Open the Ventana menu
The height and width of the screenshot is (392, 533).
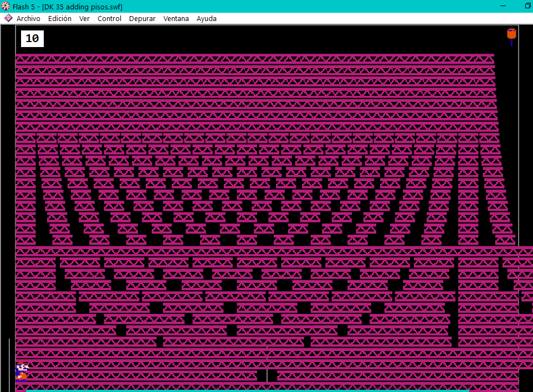pyautogui.click(x=176, y=19)
